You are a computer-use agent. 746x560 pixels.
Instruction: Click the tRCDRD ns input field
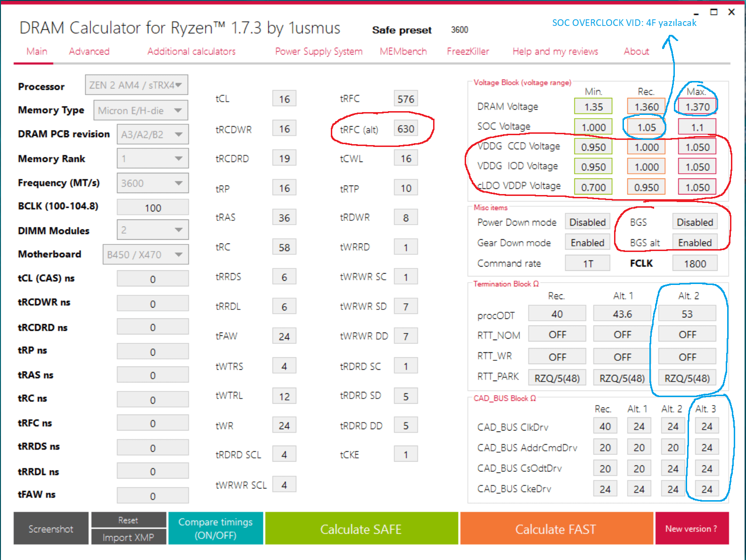coord(153,327)
